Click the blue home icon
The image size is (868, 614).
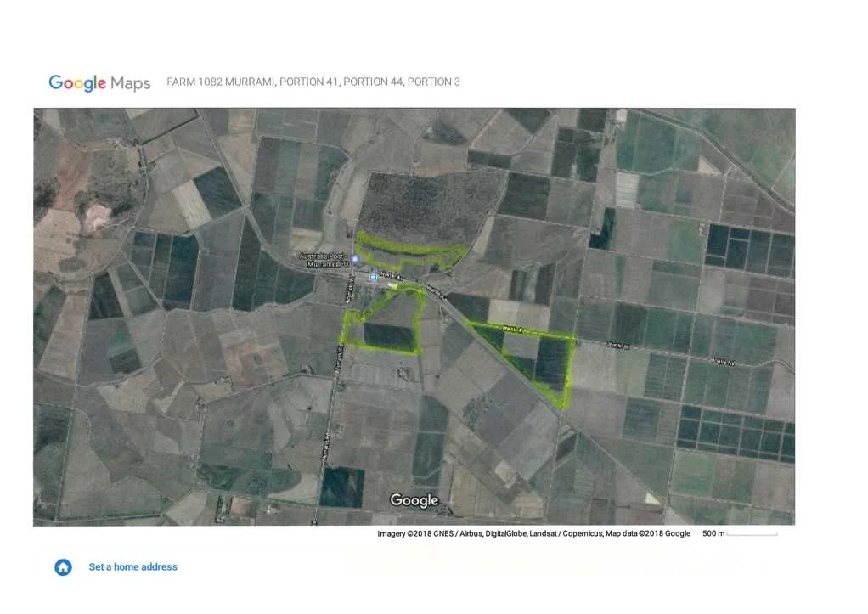63,567
